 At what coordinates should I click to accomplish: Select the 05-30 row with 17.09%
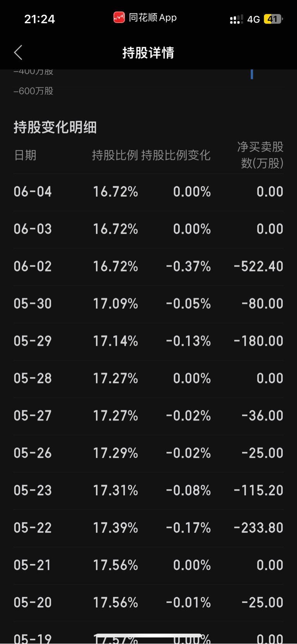point(148,304)
